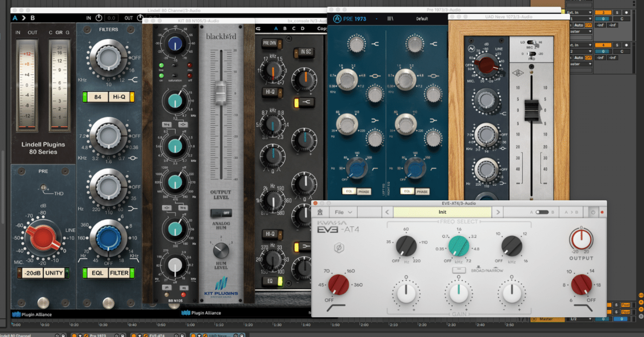Click the 84 button in Lindell filters

point(98,97)
